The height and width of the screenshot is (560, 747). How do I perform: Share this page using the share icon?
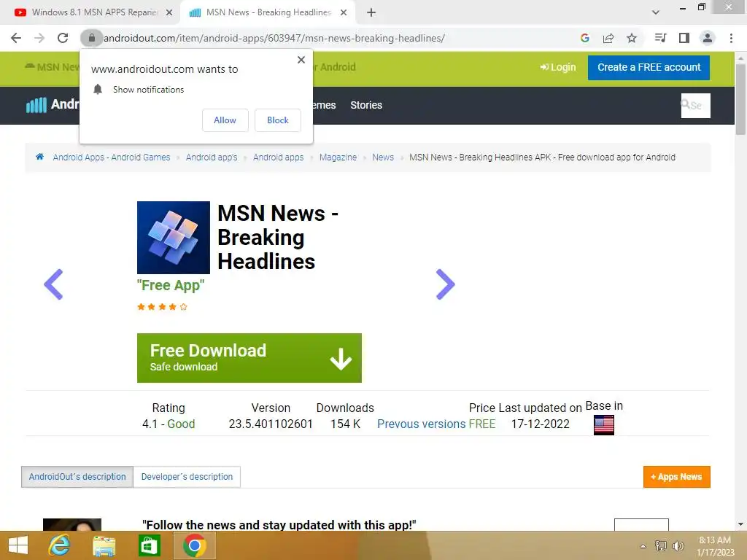(608, 38)
